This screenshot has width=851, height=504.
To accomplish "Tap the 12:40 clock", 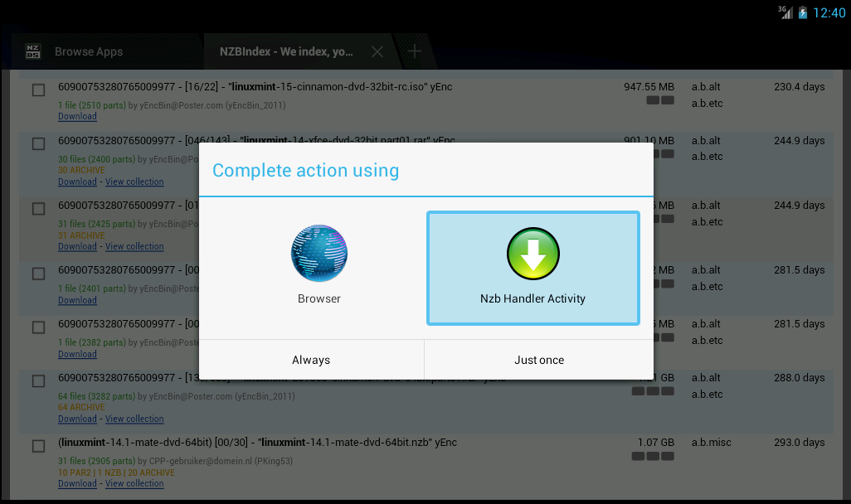I will click(x=829, y=12).
